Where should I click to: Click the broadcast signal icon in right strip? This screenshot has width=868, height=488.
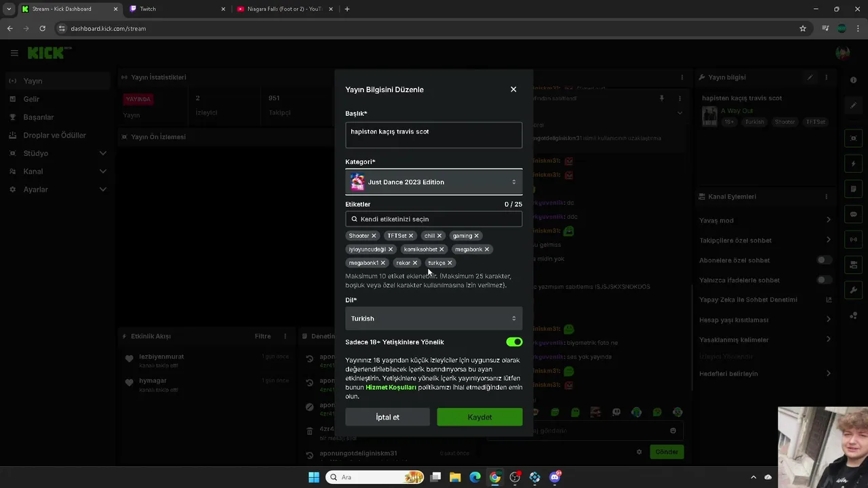coord(853,239)
